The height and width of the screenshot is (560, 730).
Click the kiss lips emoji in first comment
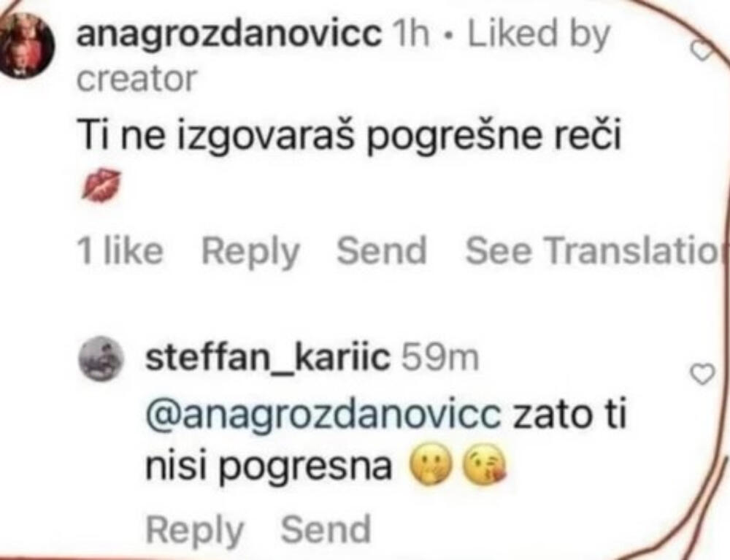point(101,185)
